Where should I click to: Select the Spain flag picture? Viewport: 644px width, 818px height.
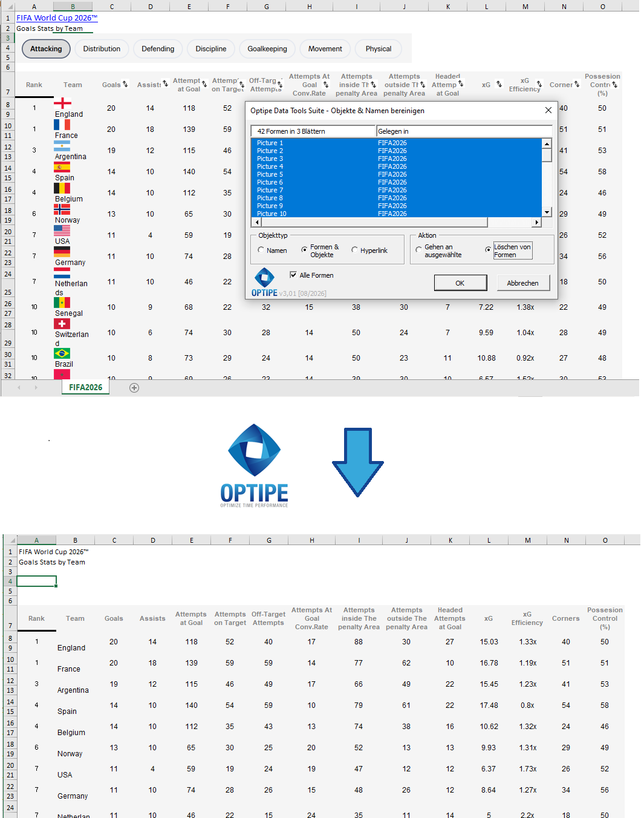[62, 167]
